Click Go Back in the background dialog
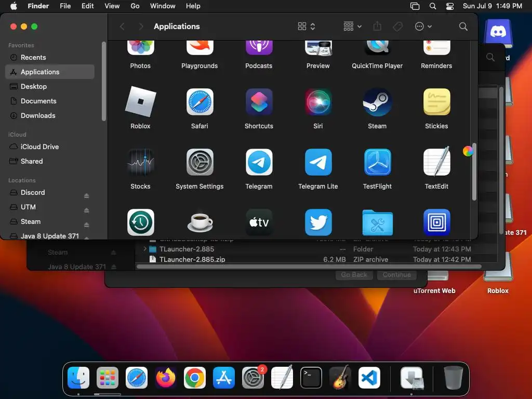Image resolution: width=532 pixels, height=399 pixels. [x=354, y=274]
